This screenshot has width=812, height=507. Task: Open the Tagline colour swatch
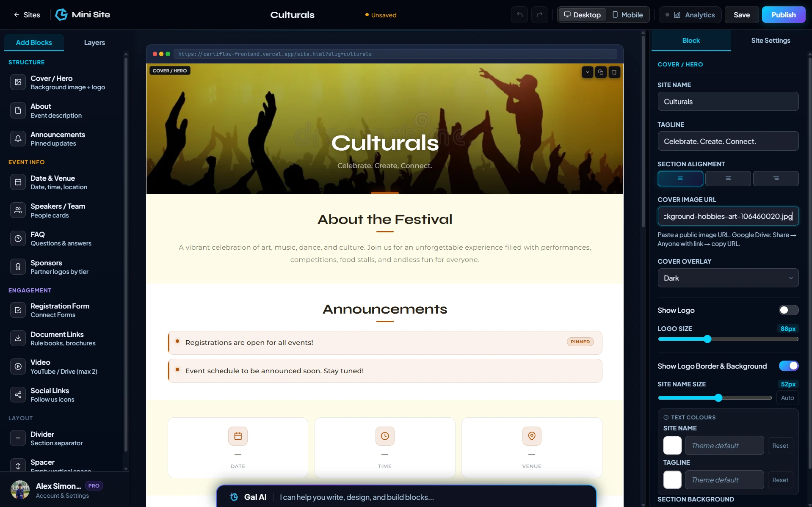tap(672, 480)
